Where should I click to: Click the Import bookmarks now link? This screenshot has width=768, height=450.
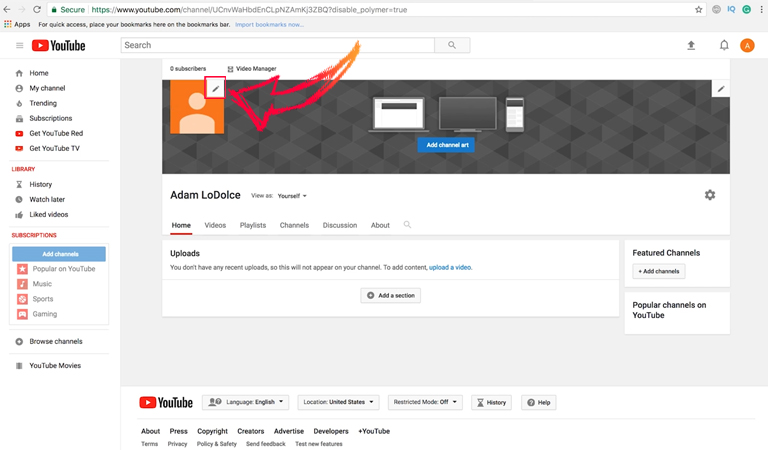(269, 24)
